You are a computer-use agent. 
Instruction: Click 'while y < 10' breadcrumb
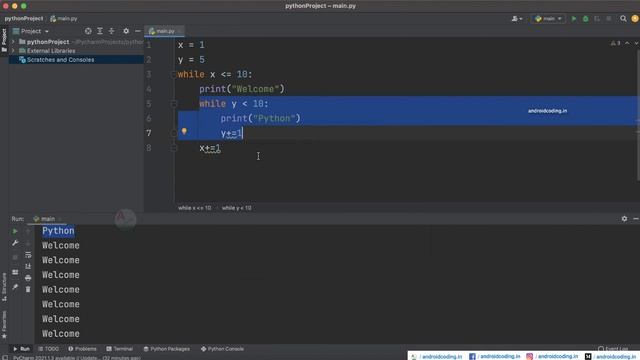237,208
